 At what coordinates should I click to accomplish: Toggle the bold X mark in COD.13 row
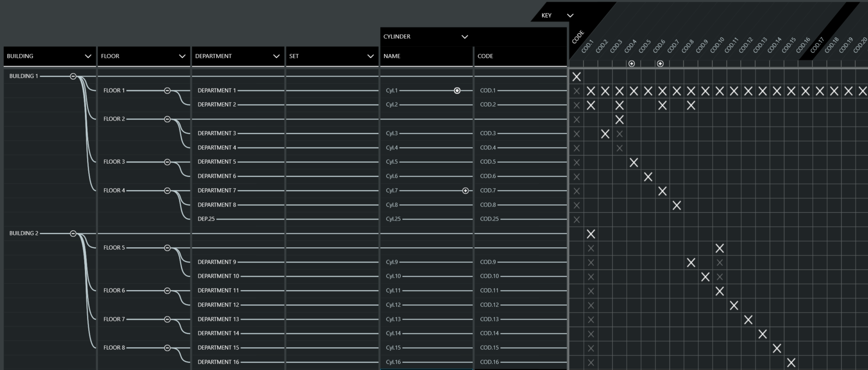pos(748,319)
